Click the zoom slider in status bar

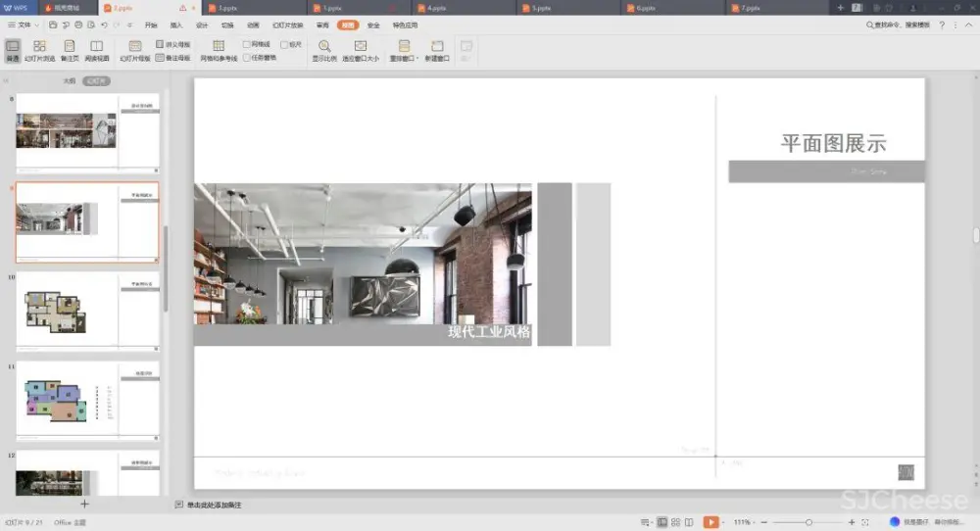[x=808, y=522]
